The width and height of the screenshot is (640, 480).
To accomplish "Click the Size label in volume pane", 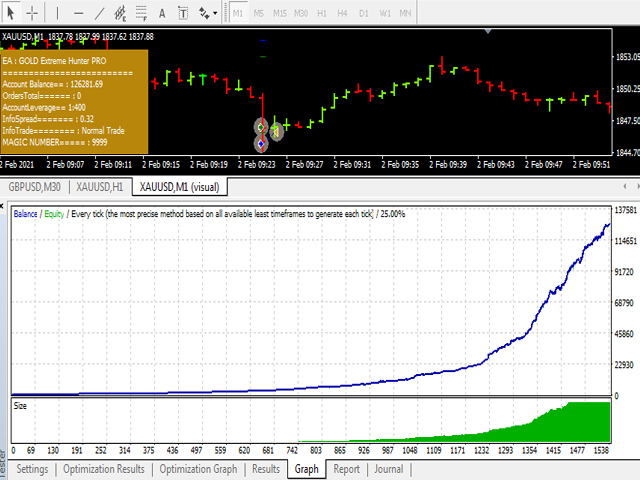I will tap(20, 406).
